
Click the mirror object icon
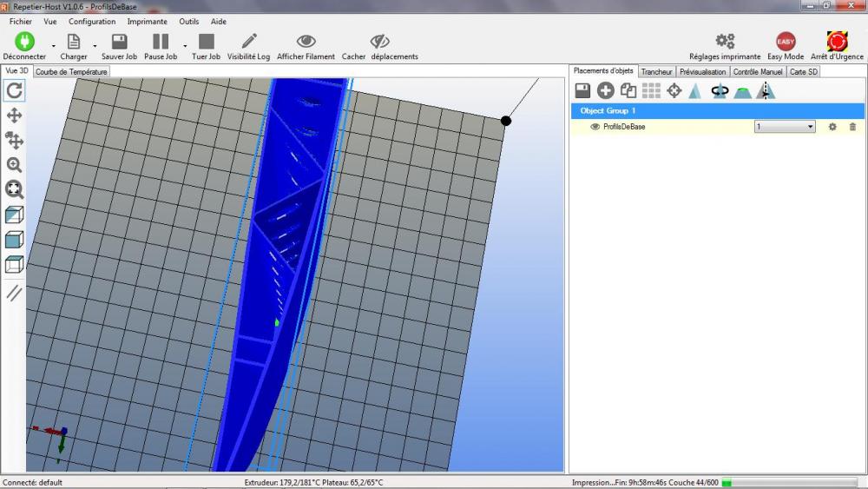pyautogui.click(x=766, y=91)
